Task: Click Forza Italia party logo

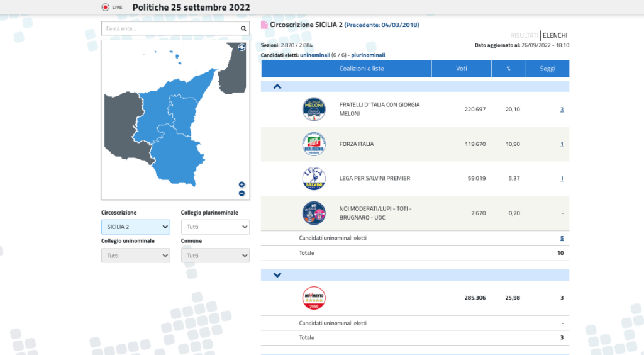Action: pyautogui.click(x=314, y=144)
